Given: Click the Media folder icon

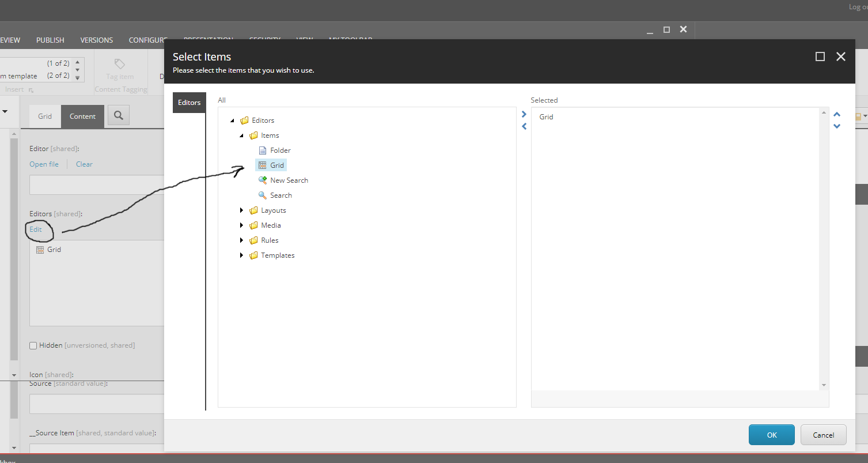Looking at the screenshot, I should coord(254,225).
